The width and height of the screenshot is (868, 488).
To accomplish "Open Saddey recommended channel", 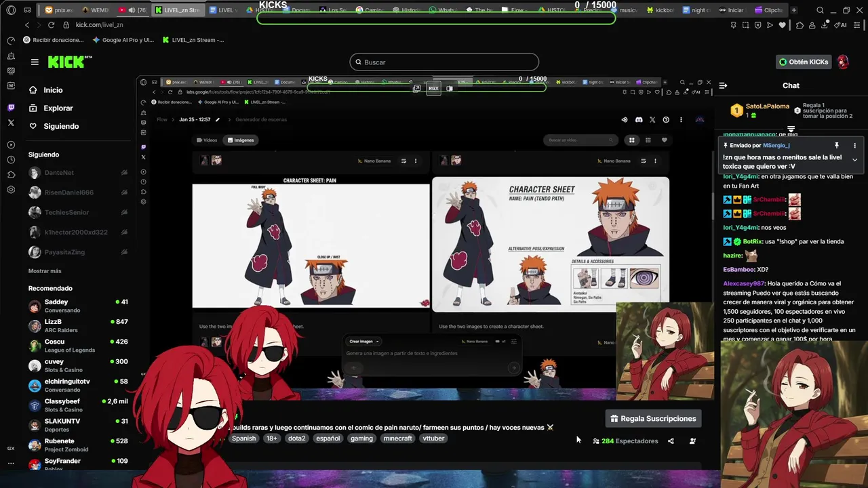I will point(78,306).
